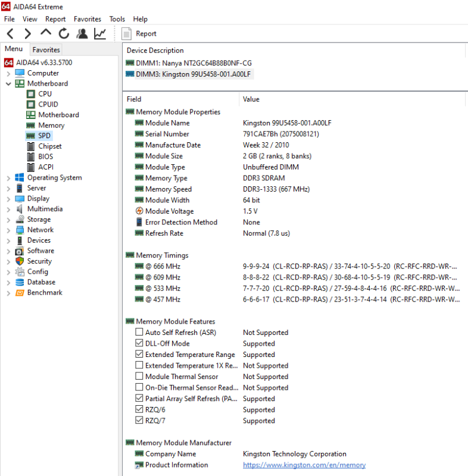
Task: Select the ACPI chip icon
Action: [31, 167]
